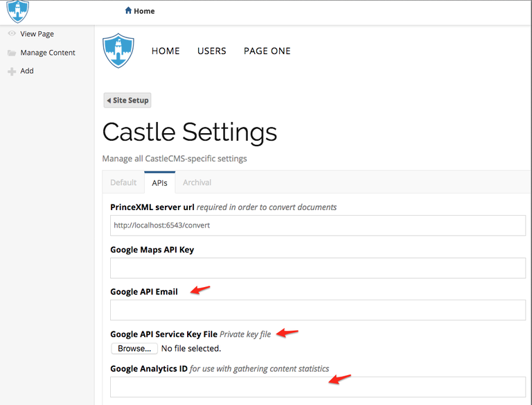
Task: Switch to the Archival tab
Action: tap(197, 182)
